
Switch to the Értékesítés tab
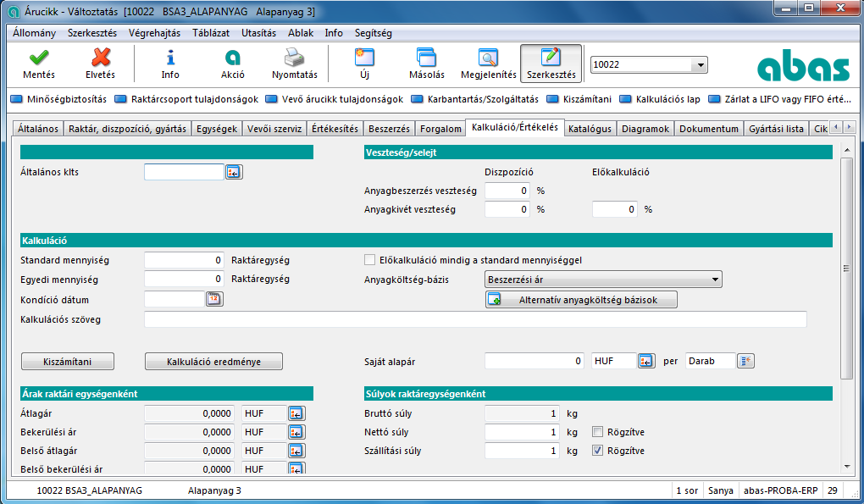tap(335, 129)
